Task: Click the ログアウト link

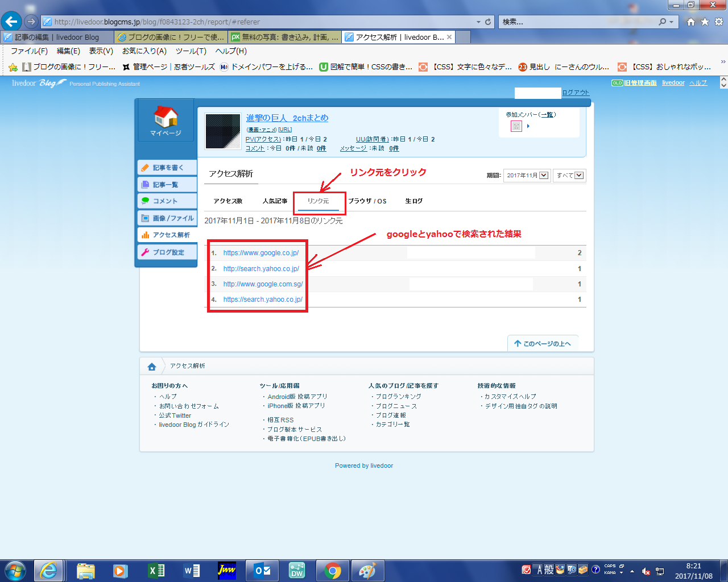Action: (x=576, y=93)
